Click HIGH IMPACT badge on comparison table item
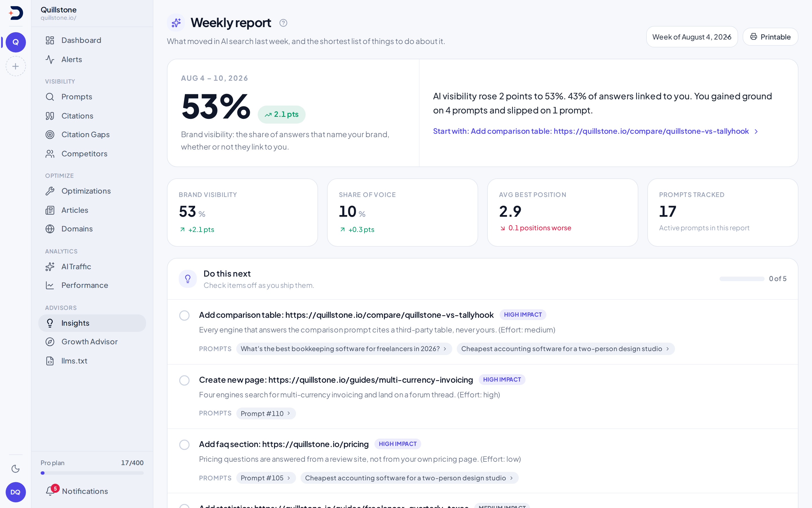Image resolution: width=812 pixels, height=508 pixels. 523,315
